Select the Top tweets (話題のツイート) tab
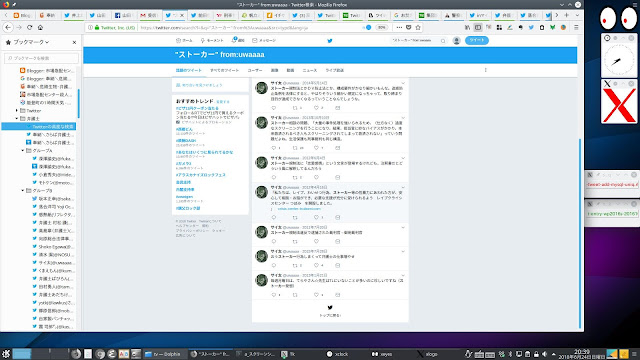The width and height of the screenshot is (640, 360). click(x=189, y=70)
